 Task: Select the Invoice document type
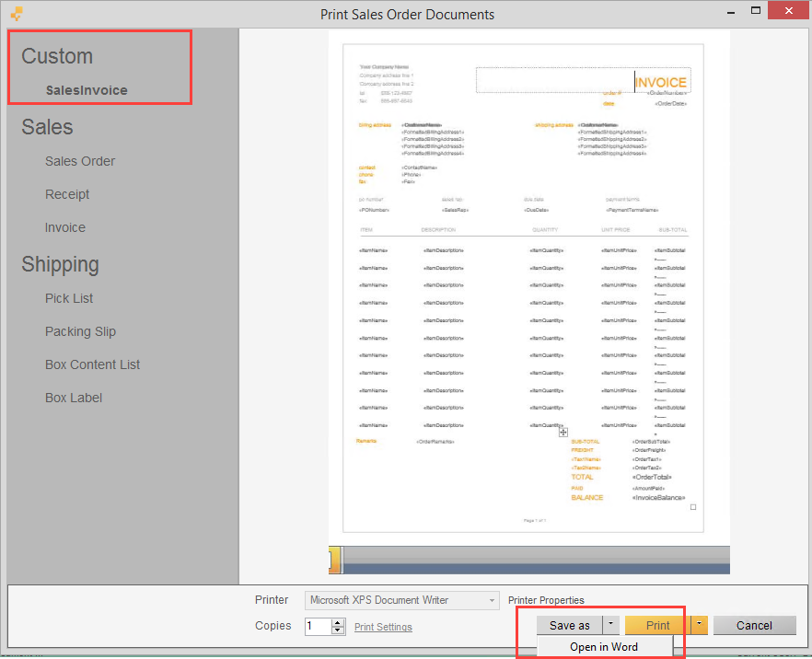[64, 227]
